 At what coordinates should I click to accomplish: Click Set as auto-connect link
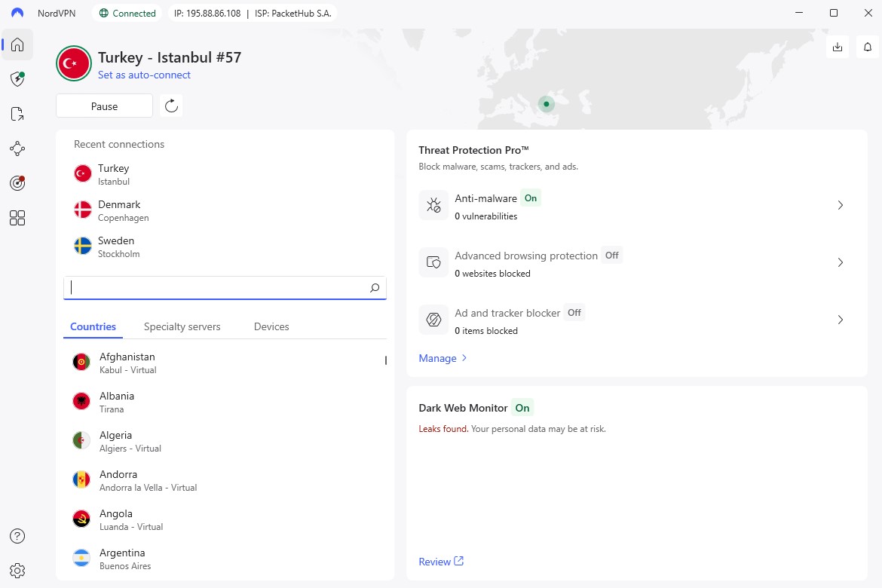(x=144, y=75)
